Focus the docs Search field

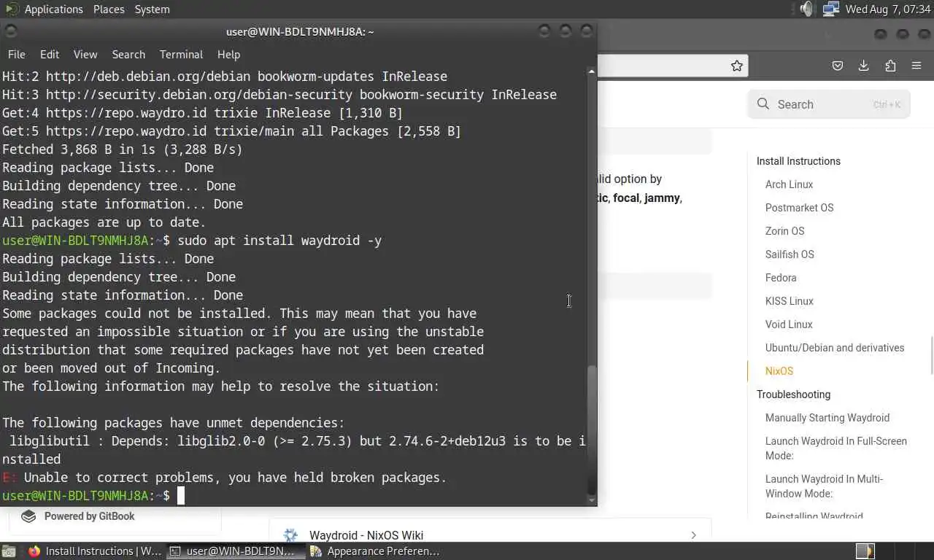(x=829, y=104)
